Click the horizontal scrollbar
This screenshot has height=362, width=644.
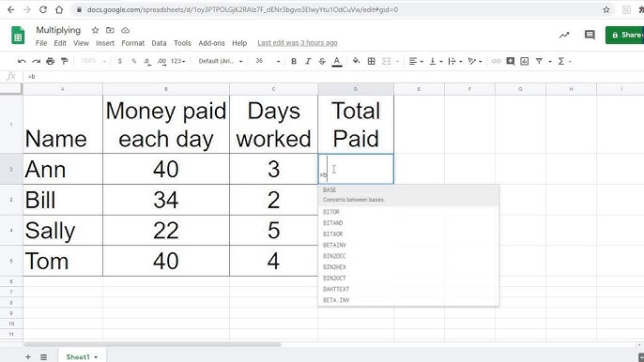click(x=152, y=345)
